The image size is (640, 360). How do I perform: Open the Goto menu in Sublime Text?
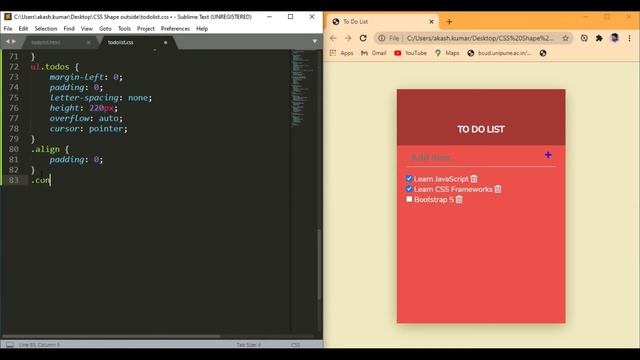pos(105,29)
